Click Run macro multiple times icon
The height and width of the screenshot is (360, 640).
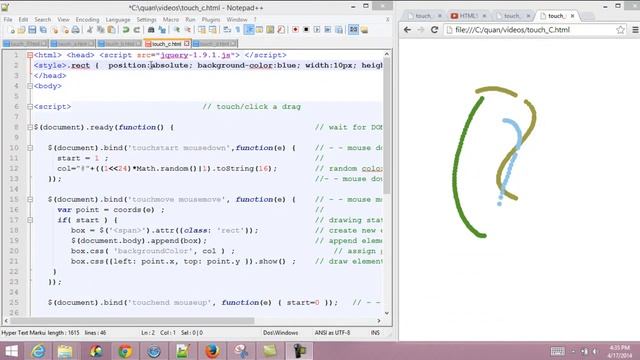(x=327, y=30)
